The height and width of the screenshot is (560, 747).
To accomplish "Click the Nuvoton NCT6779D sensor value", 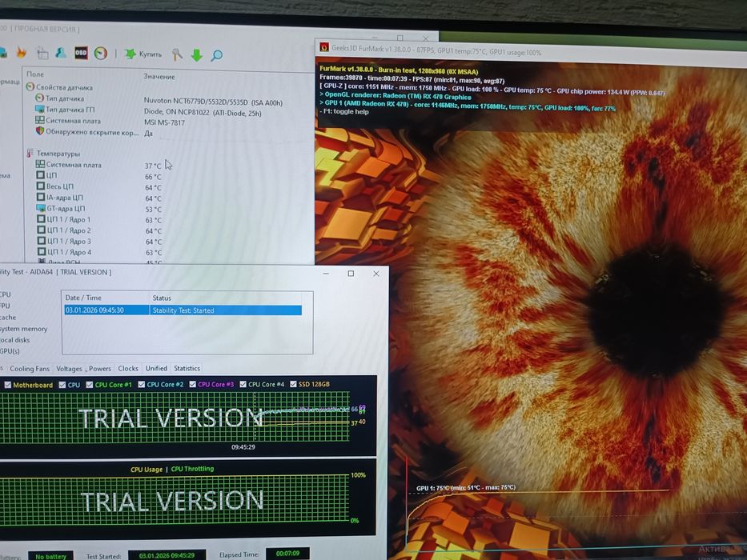I will click(x=213, y=102).
